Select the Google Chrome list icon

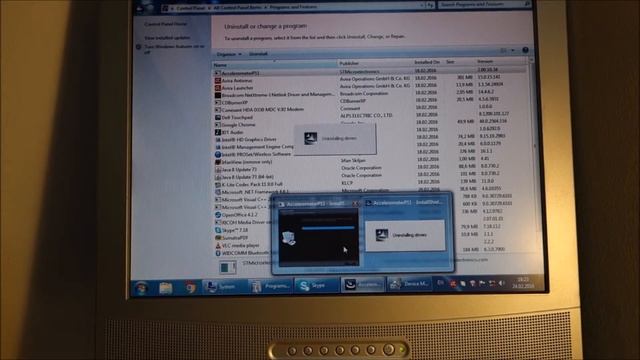tap(218, 124)
